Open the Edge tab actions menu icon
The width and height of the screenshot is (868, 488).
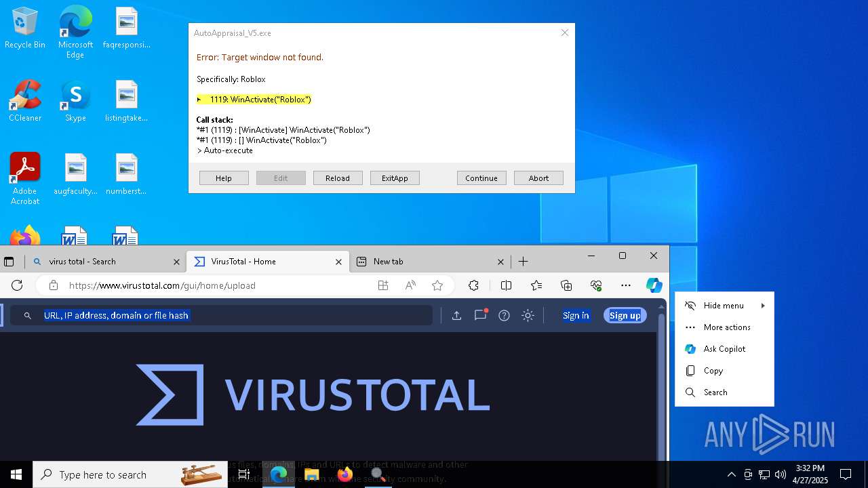click(9, 262)
